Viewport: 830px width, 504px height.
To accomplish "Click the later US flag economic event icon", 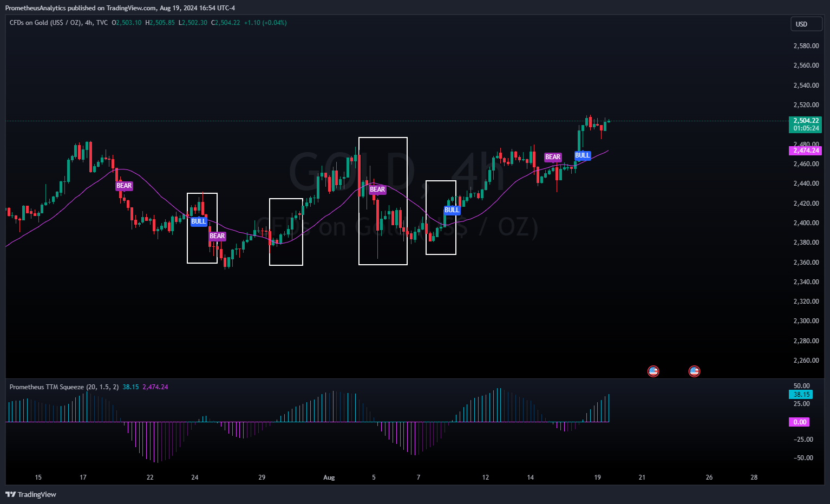I will tap(694, 371).
